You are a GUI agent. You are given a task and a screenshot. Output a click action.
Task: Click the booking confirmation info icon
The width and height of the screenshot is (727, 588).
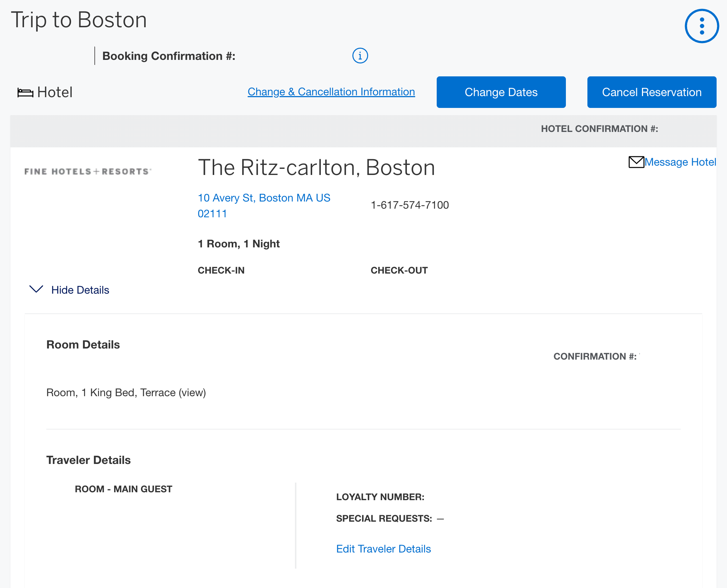[360, 56]
